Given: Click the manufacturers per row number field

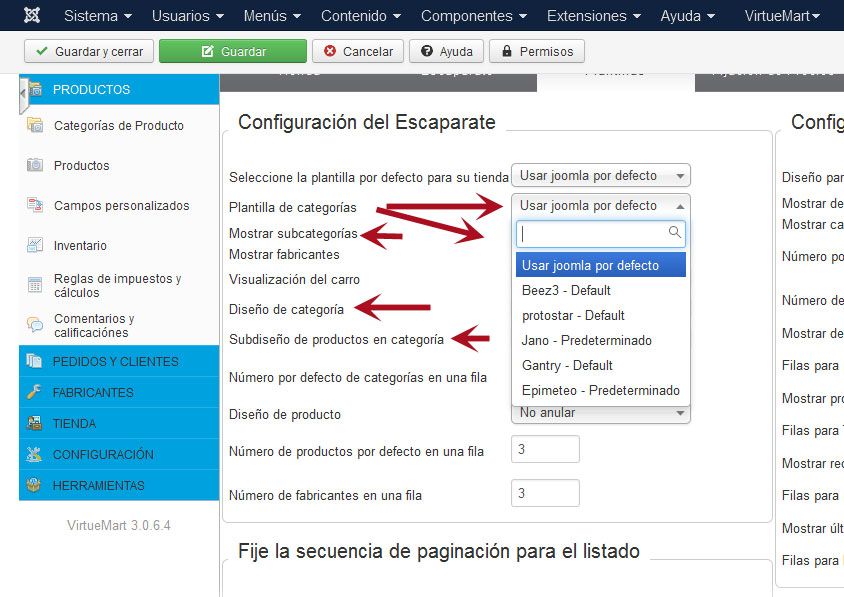Looking at the screenshot, I should (x=545, y=493).
